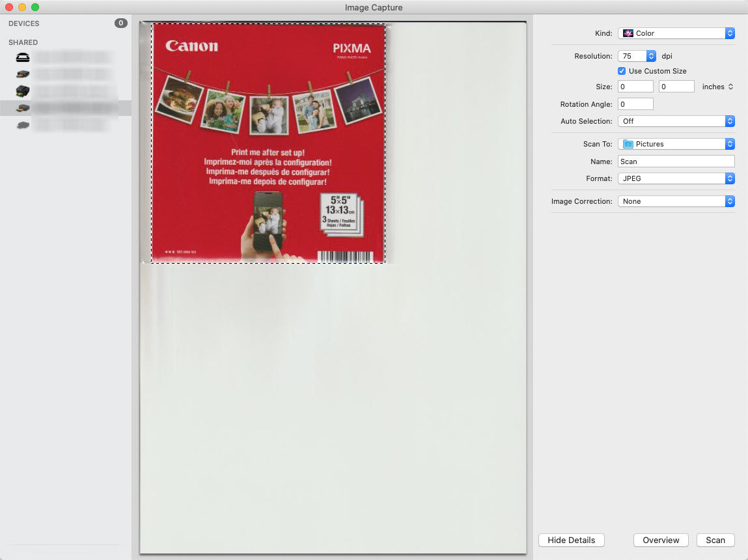Select the grayed-out last shared device icon
The width and height of the screenshot is (748, 560).
22,124
